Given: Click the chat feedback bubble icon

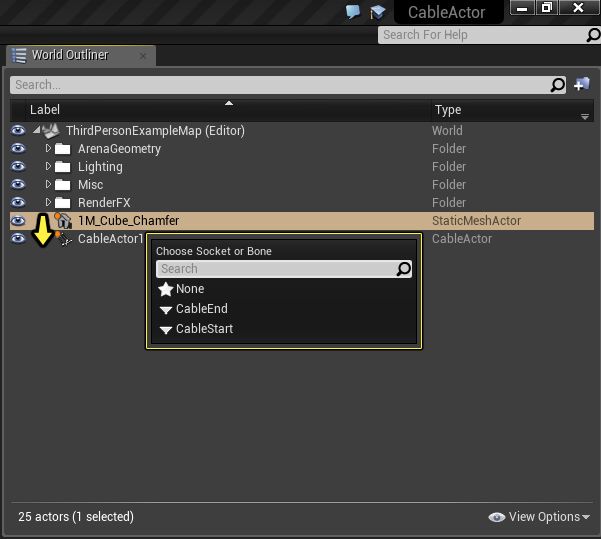Looking at the screenshot, I should (353, 11).
